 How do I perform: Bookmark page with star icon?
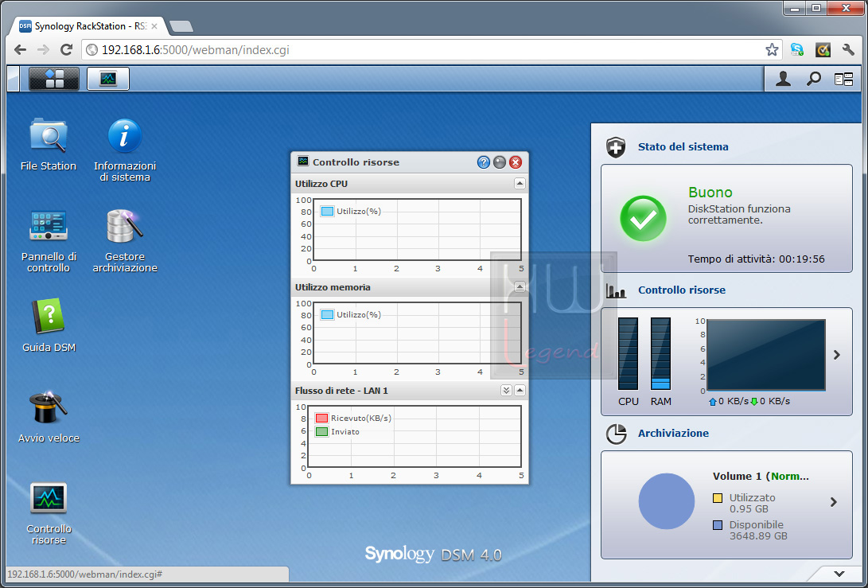point(772,50)
